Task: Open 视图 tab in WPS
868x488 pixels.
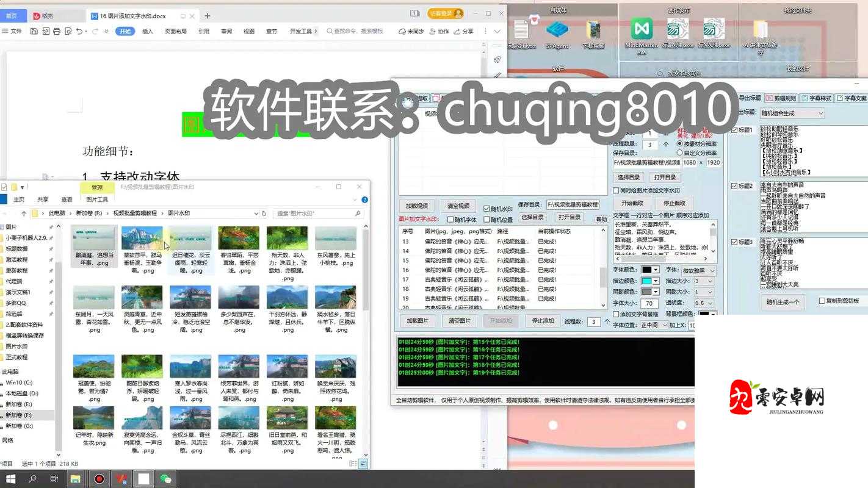Action: click(x=249, y=31)
